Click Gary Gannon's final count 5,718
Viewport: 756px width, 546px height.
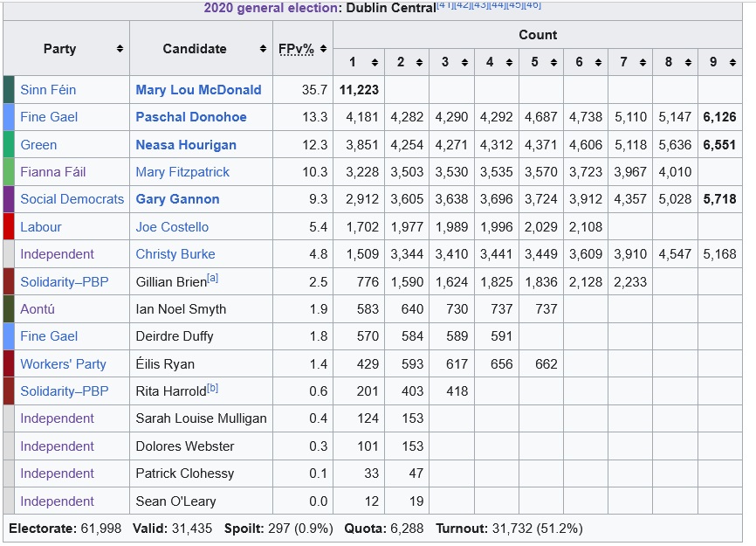point(719,198)
